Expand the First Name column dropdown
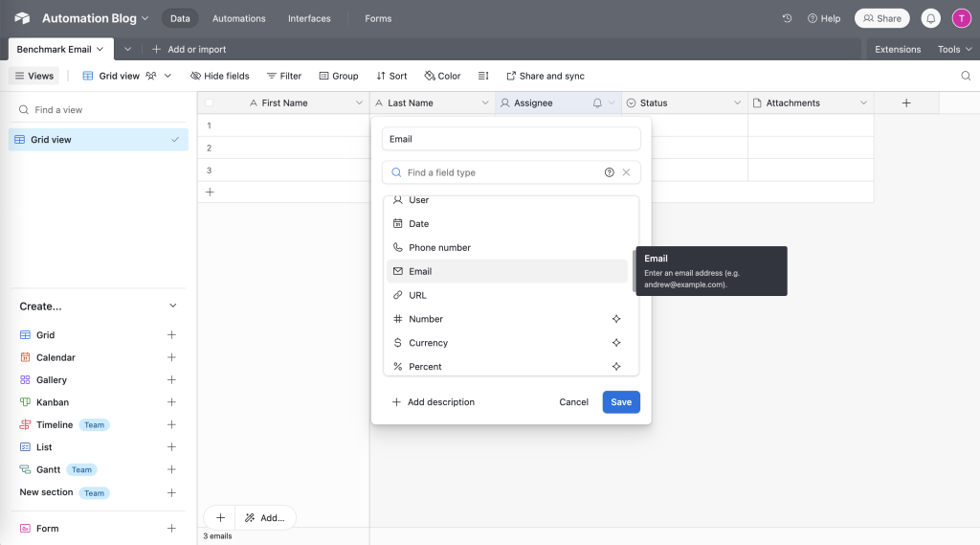Image resolution: width=980 pixels, height=545 pixels. [359, 102]
